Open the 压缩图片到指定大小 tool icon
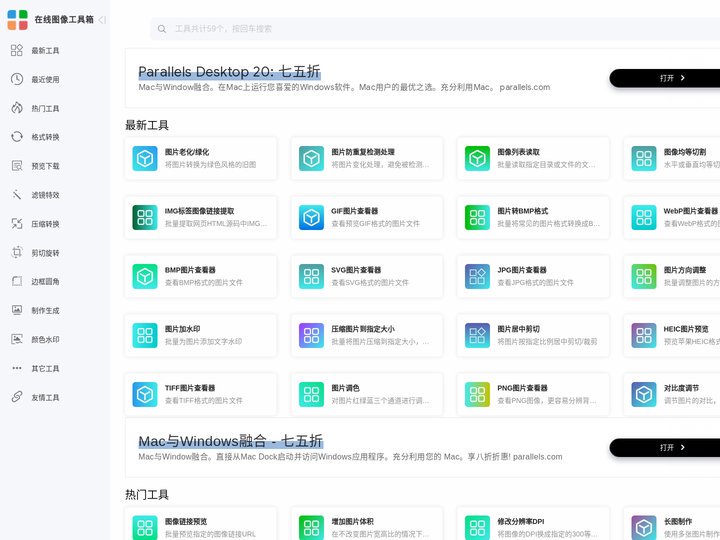The image size is (720, 540). 311,335
